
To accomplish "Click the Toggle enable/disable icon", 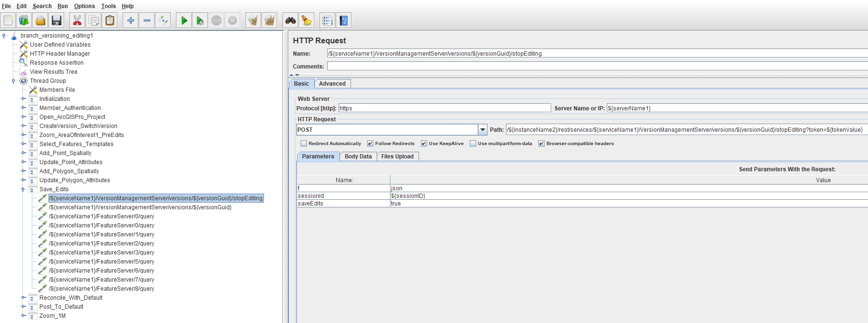I will coord(163,20).
